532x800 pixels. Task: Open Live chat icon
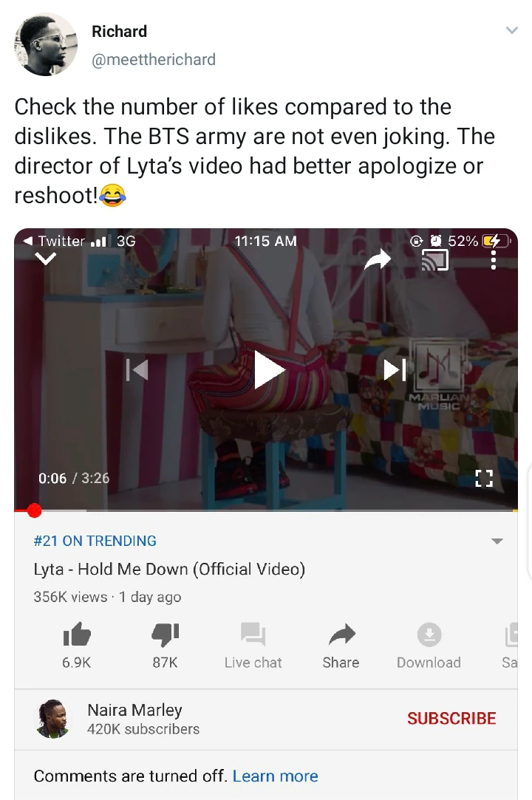(x=253, y=635)
